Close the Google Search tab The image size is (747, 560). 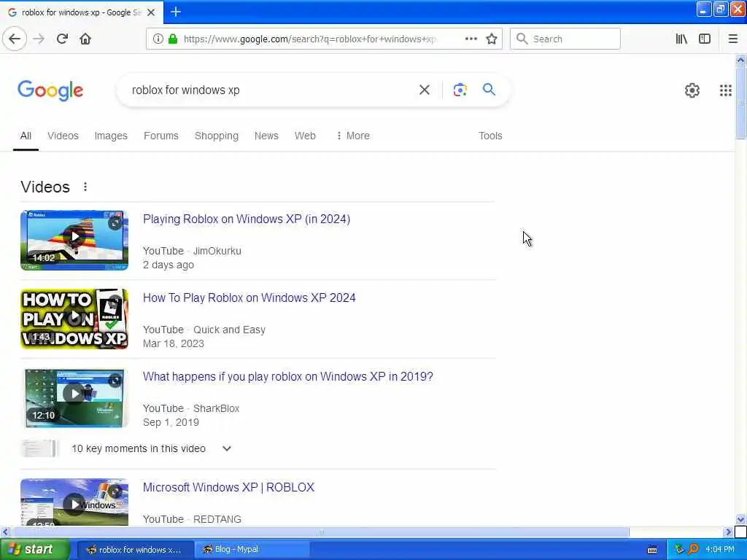151,12
